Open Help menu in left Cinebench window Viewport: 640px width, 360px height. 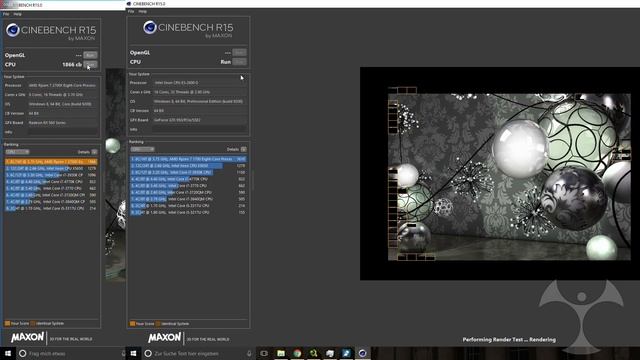coord(18,14)
